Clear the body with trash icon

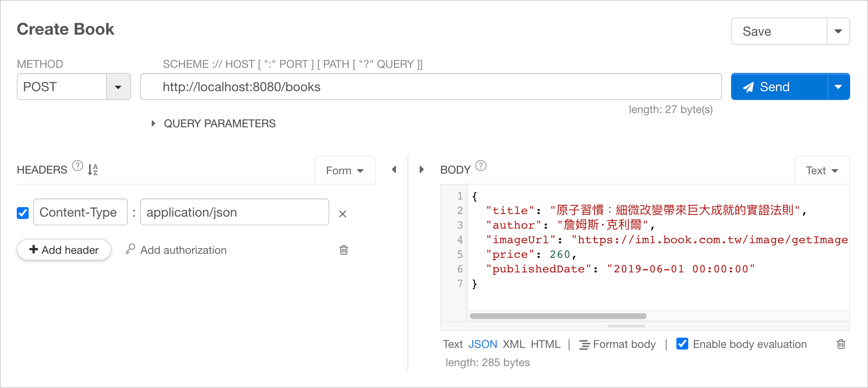pyautogui.click(x=841, y=344)
